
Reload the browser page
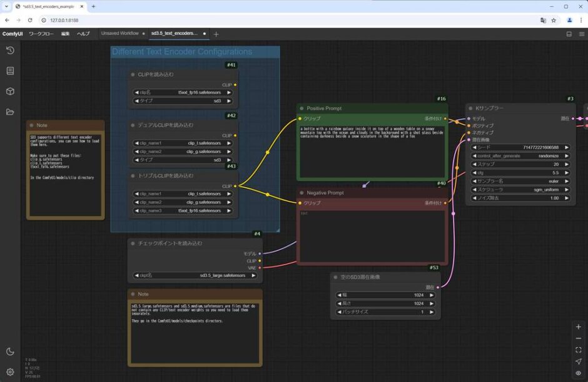pyautogui.click(x=30, y=20)
